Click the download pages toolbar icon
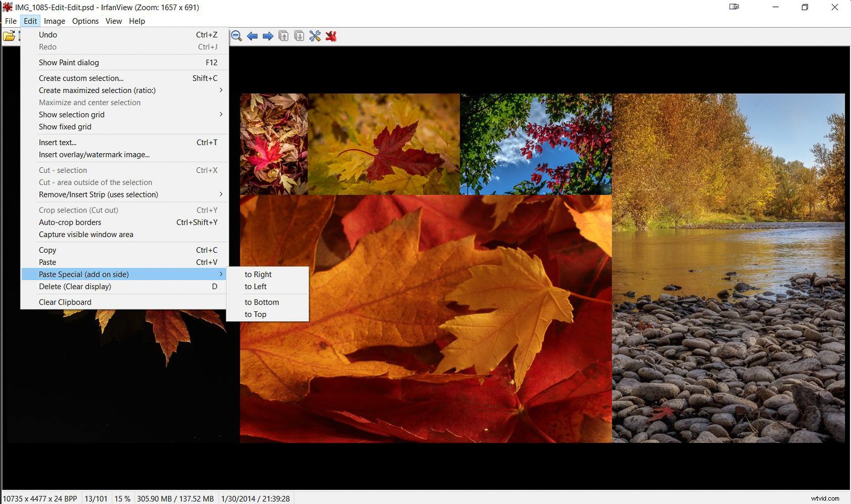This screenshot has height=504, width=851. 299,36
